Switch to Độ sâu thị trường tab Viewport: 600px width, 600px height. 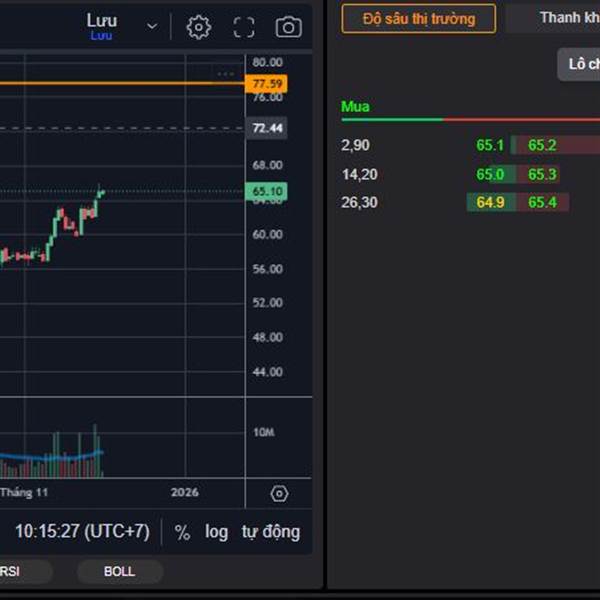(418, 18)
